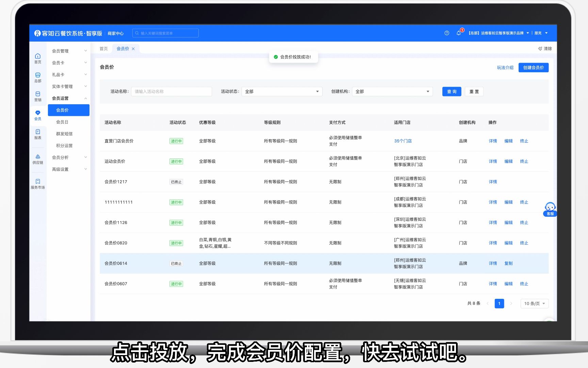
Task: Open the 活动状态 status dropdown
Action: pyautogui.click(x=281, y=91)
